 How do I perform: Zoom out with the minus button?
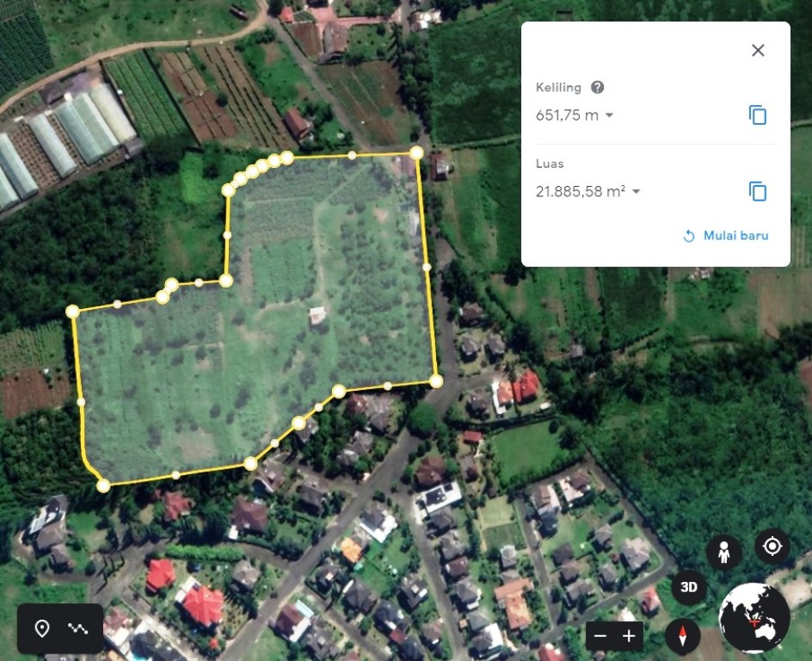[600, 636]
